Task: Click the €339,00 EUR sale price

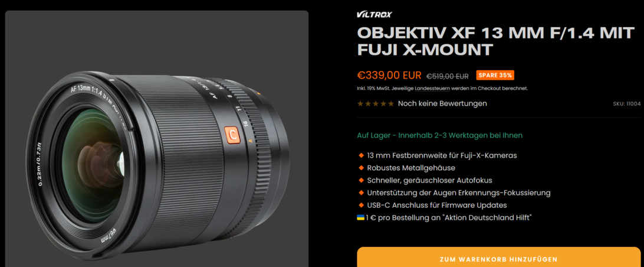Action: 389,75
